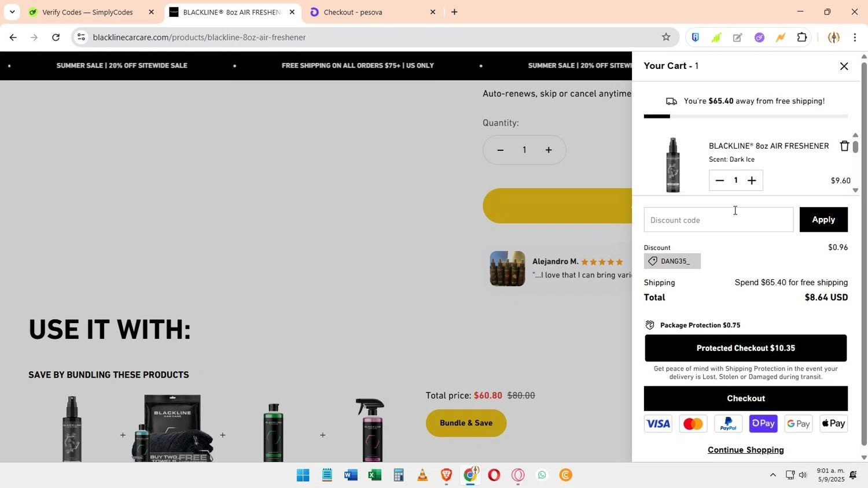
Task: Select the PayPal payment icon
Action: point(728,424)
